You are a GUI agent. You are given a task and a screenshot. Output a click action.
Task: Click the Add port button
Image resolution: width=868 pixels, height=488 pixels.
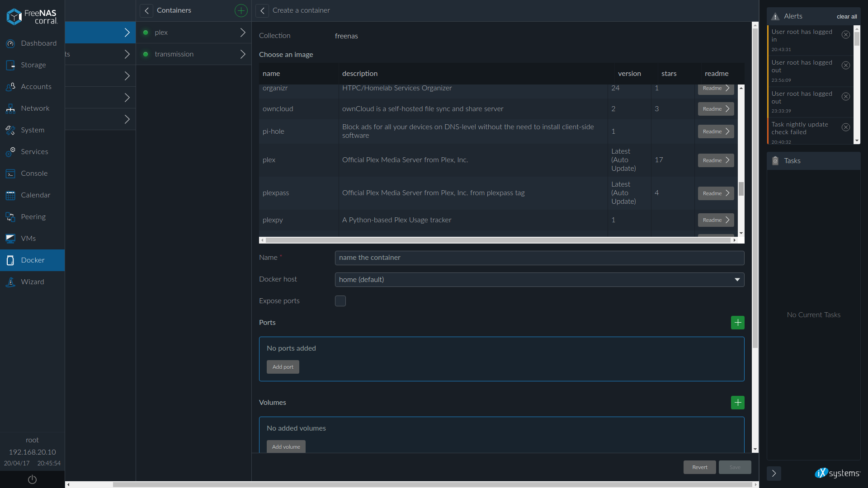point(283,366)
